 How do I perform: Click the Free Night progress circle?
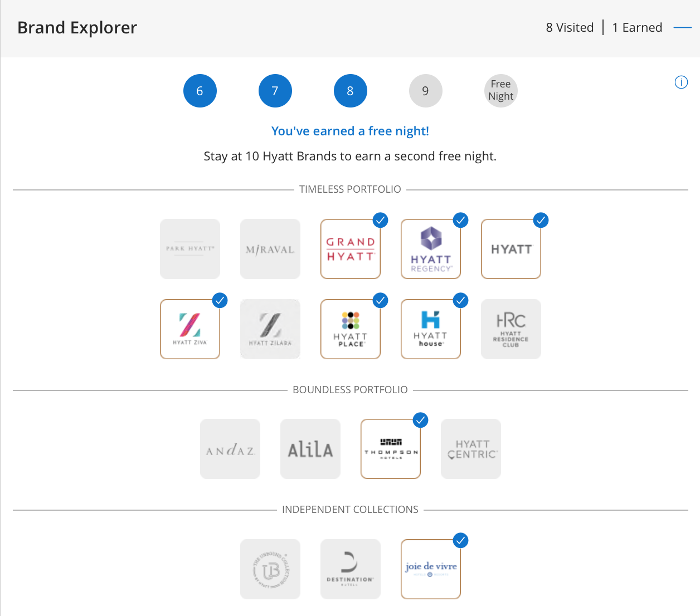500,91
